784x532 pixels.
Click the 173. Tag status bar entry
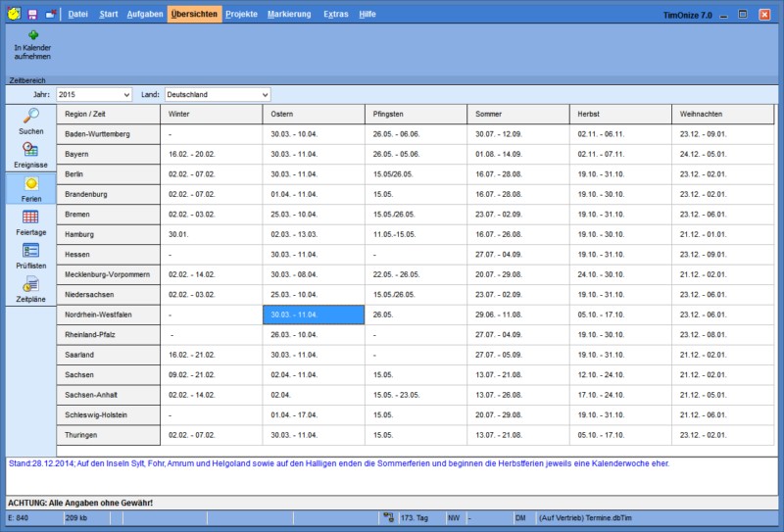[x=414, y=517]
